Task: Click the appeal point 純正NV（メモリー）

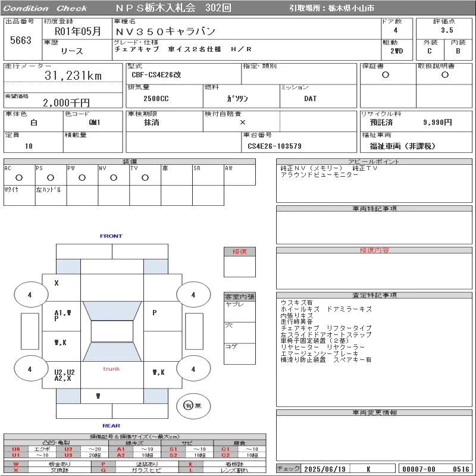Action: 311,168
